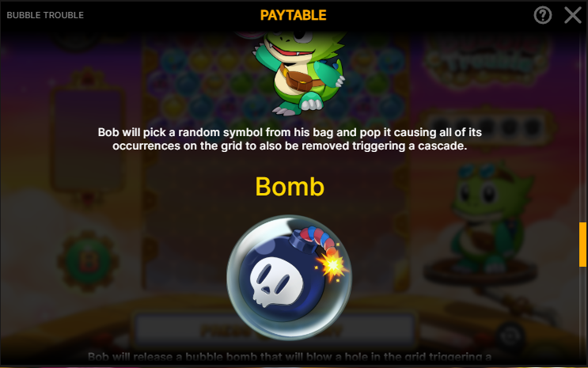
Task: Click the BUBBLE TROUBLE game name label
Action: [x=45, y=15]
